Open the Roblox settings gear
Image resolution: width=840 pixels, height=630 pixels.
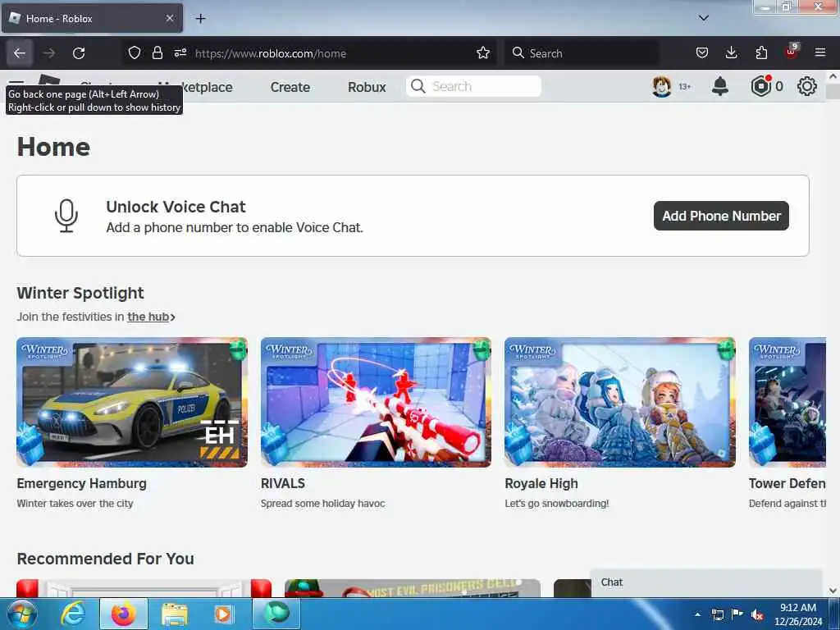click(807, 86)
